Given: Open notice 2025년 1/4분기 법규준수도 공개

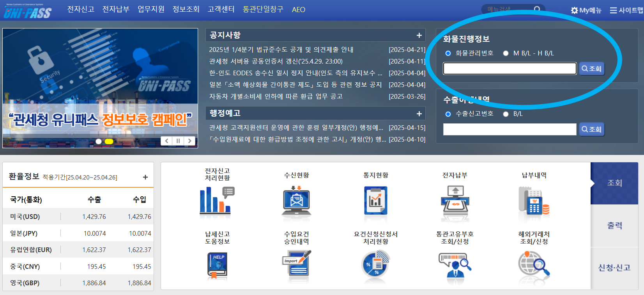Looking at the screenshot, I should [x=281, y=50].
